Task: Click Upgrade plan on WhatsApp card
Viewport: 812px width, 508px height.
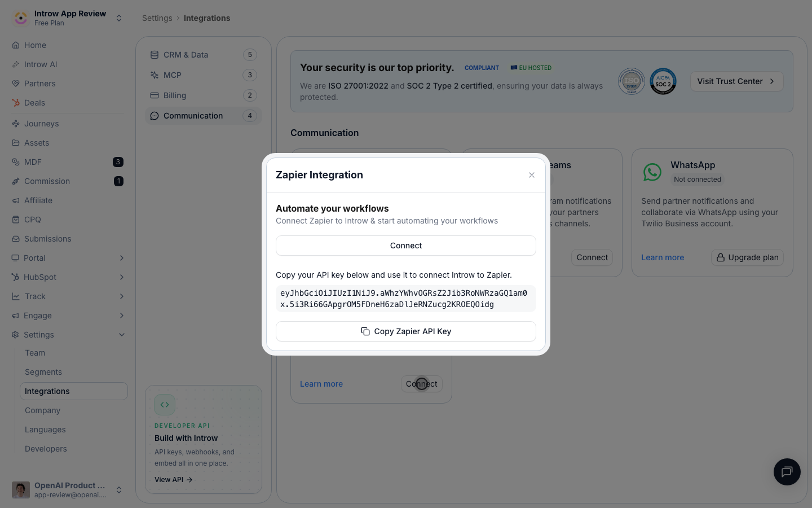Action: [x=747, y=257]
